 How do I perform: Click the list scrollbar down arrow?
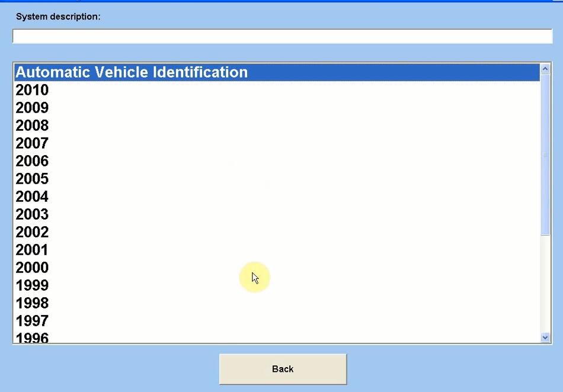(x=545, y=337)
